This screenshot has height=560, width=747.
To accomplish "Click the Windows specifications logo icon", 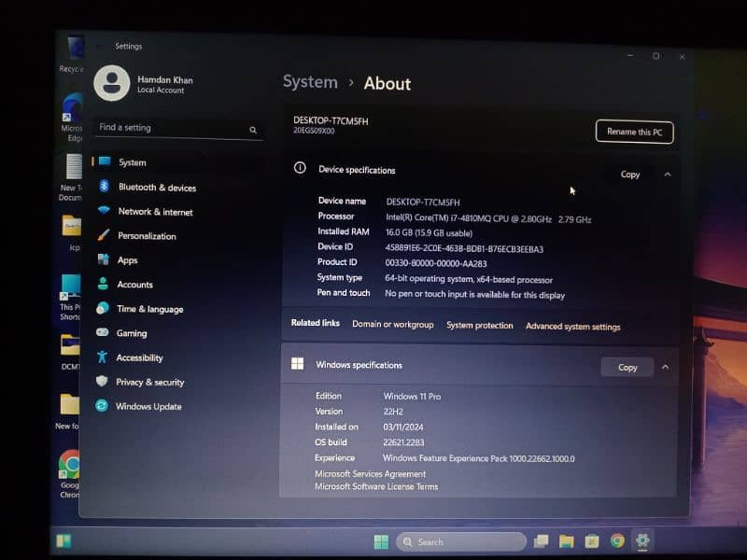I will click(x=297, y=364).
